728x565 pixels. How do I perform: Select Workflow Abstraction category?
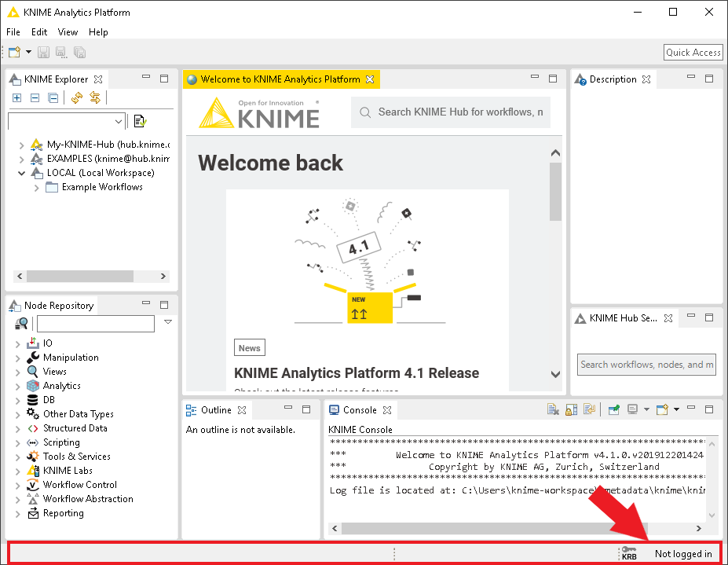click(x=88, y=498)
